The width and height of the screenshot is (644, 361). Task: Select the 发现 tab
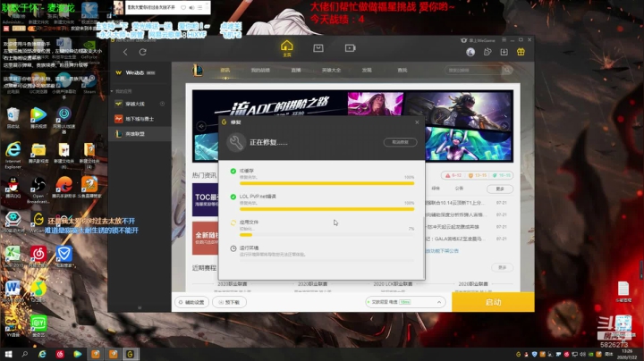pyautogui.click(x=367, y=71)
